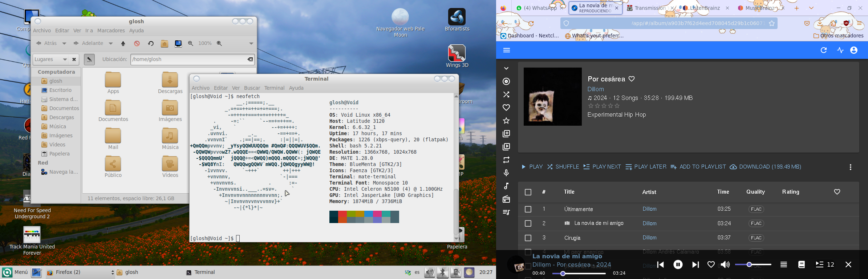Open the Firefox taskbar window list arrows

pos(112,272)
